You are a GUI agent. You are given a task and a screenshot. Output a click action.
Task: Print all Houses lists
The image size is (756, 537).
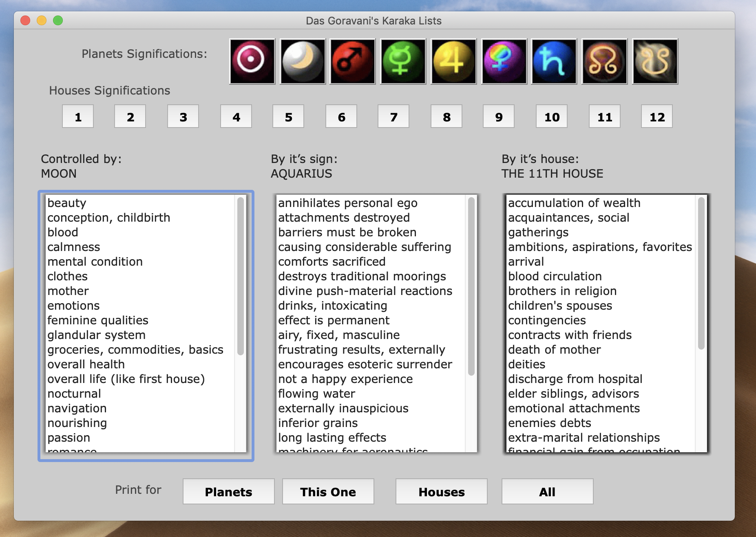(441, 491)
